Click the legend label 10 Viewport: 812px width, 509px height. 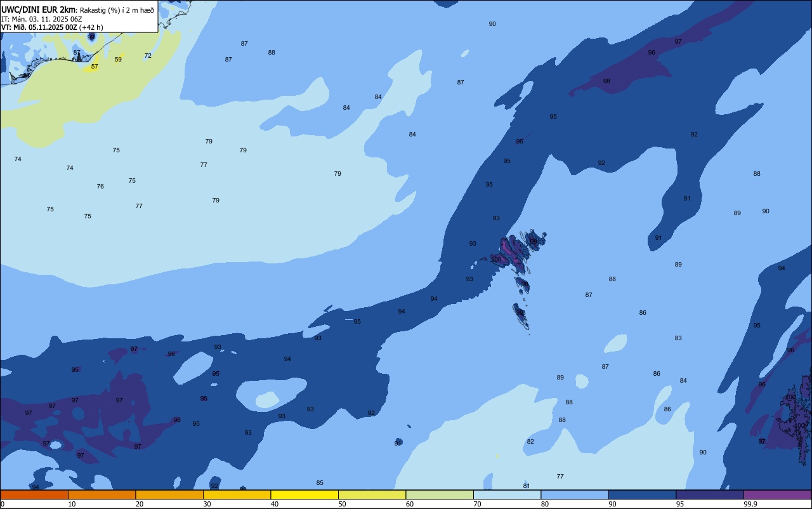pos(72,504)
